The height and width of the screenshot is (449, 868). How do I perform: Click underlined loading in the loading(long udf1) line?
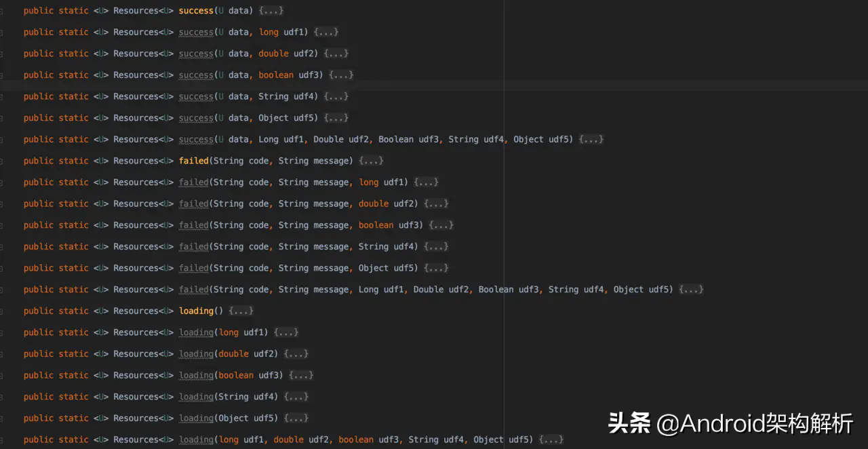pyautogui.click(x=196, y=333)
